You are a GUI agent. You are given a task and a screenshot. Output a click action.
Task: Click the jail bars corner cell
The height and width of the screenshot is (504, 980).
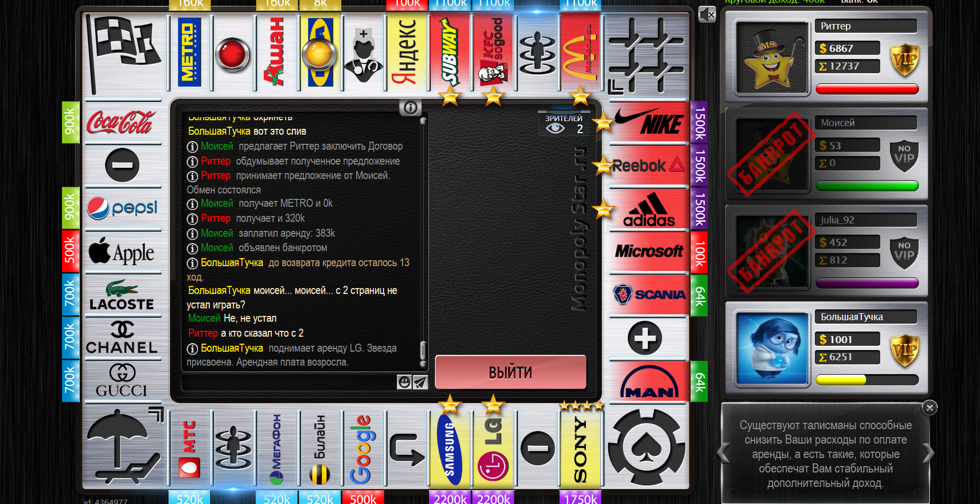point(647,55)
